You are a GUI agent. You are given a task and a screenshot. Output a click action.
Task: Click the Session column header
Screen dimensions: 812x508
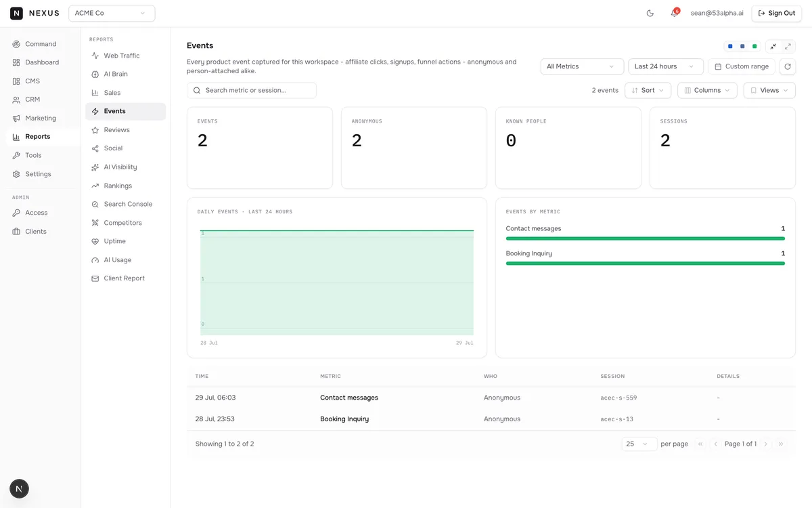coord(612,376)
